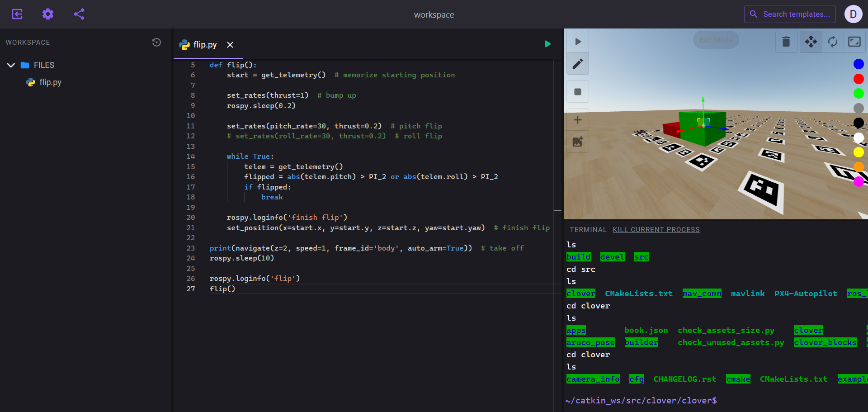Click the plus add-object icon
868x412 pixels.
578,120
